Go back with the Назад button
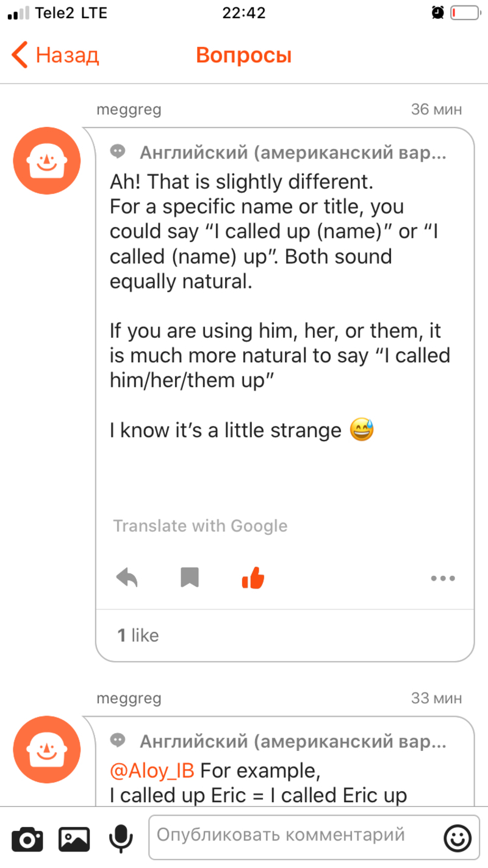Viewport: 488px width, 868px height. click(55, 56)
